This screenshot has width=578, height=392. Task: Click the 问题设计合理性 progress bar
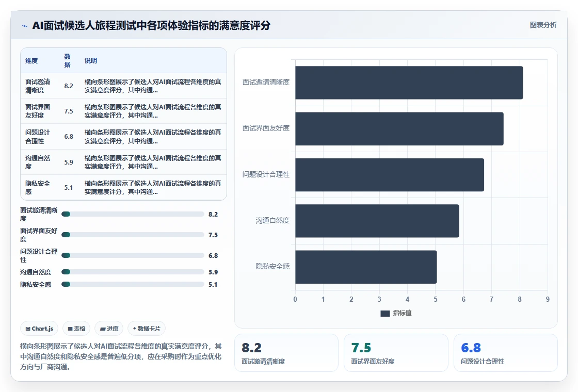pos(133,255)
